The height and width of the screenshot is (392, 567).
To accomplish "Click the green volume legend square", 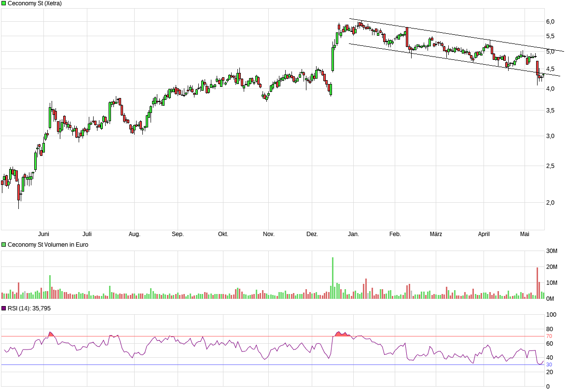I will (3, 244).
